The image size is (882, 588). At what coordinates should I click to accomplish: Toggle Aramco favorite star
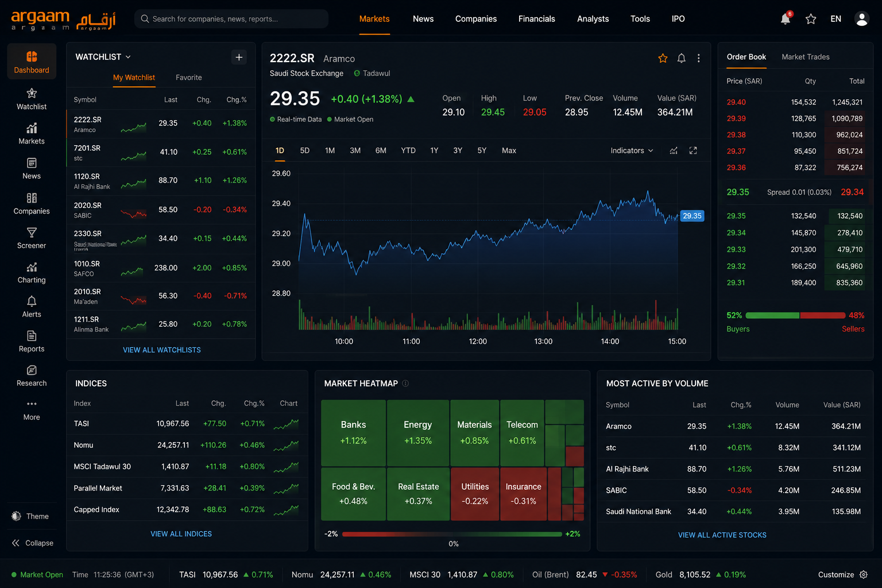(663, 58)
